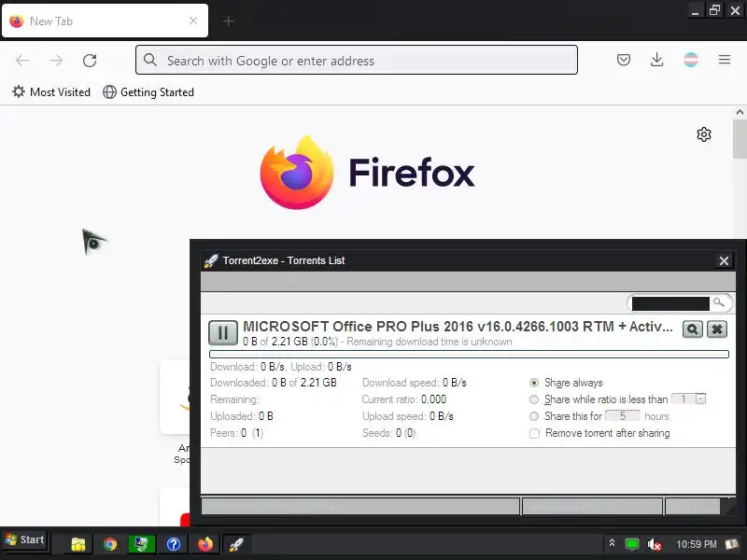The height and width of the screenshot is (560, 747).
Task: Click the share hours number field
Action: pyautogui.click(x=622, y=415)
